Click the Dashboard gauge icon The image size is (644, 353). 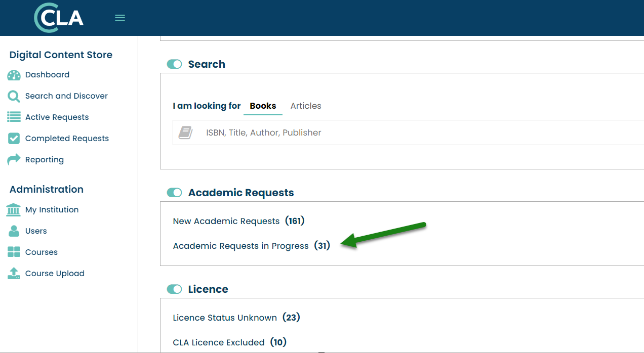point(14,75)
